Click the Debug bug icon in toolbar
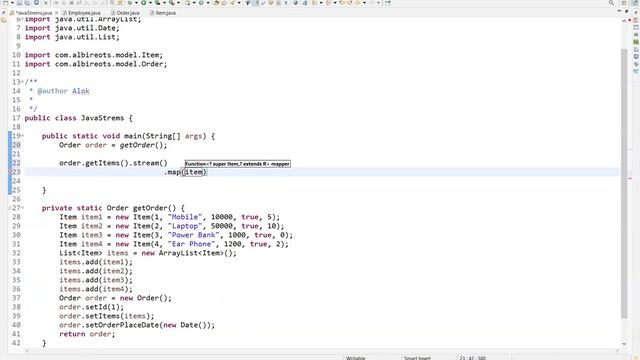Image resolution: width=640 pixels, height=360 pixels. [130, 3]
